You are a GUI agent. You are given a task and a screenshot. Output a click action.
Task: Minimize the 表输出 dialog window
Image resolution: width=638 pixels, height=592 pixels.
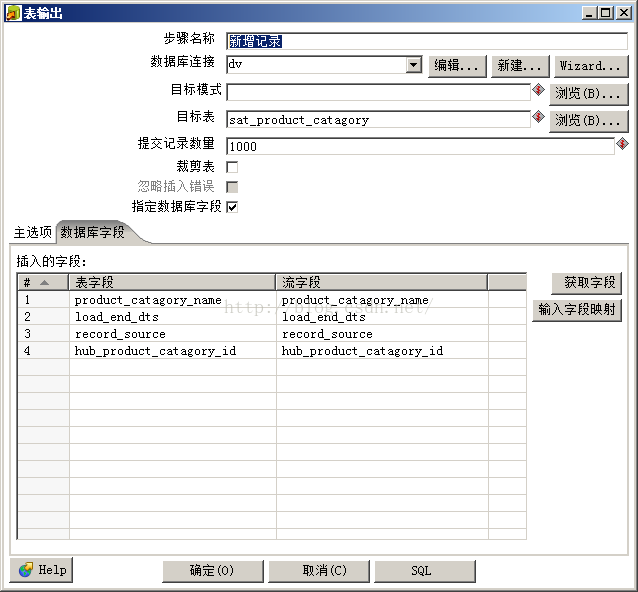589,13
